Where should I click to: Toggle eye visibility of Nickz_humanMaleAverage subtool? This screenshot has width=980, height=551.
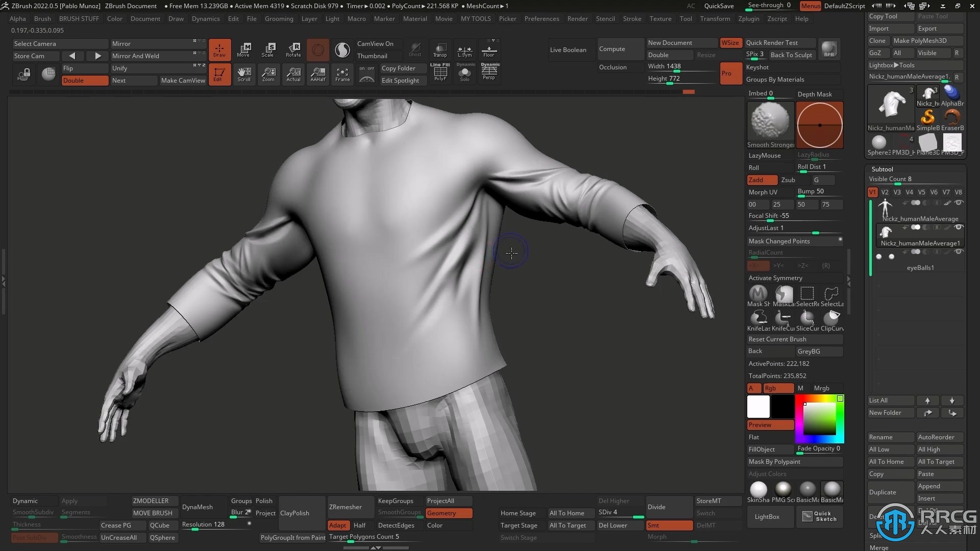point(959,203)
